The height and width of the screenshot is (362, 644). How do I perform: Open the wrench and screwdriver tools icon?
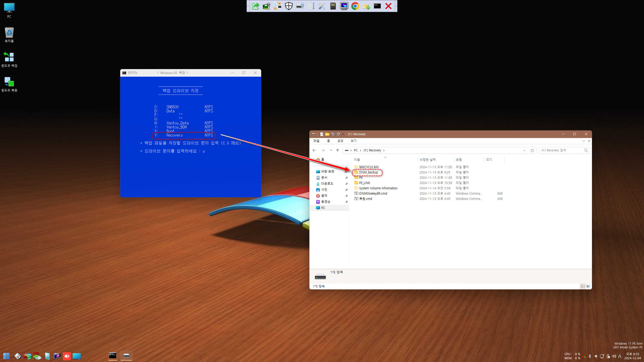[322, 6]
